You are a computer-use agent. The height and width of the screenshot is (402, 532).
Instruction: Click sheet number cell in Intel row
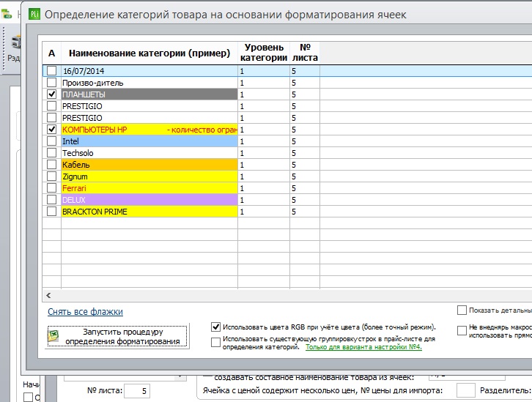click(305, 141)
